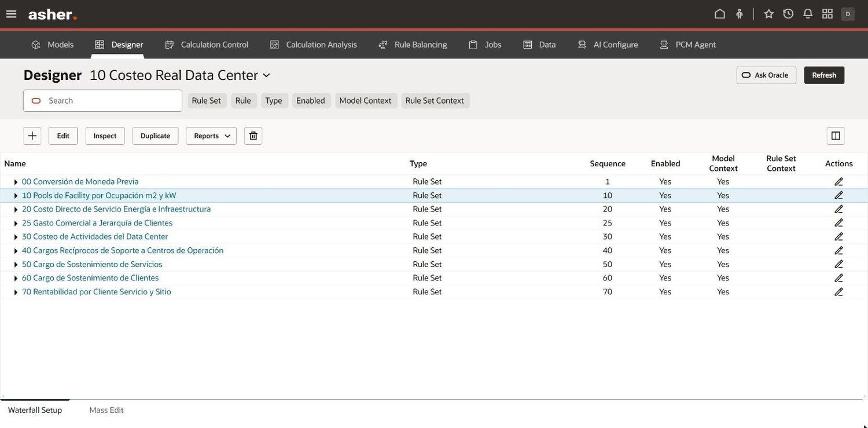The height and width of the screenshot is (428, 868).
Task: Go to the Home icon
Action: pos(720,14)
